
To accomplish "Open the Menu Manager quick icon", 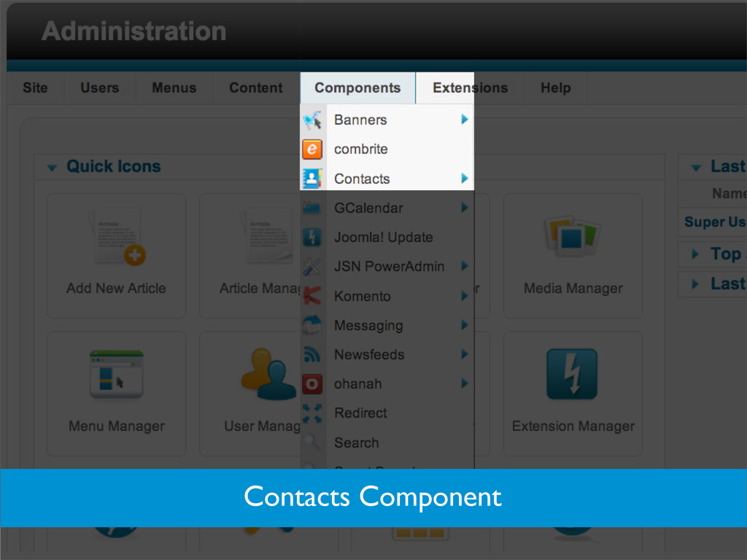I will 116,393.
